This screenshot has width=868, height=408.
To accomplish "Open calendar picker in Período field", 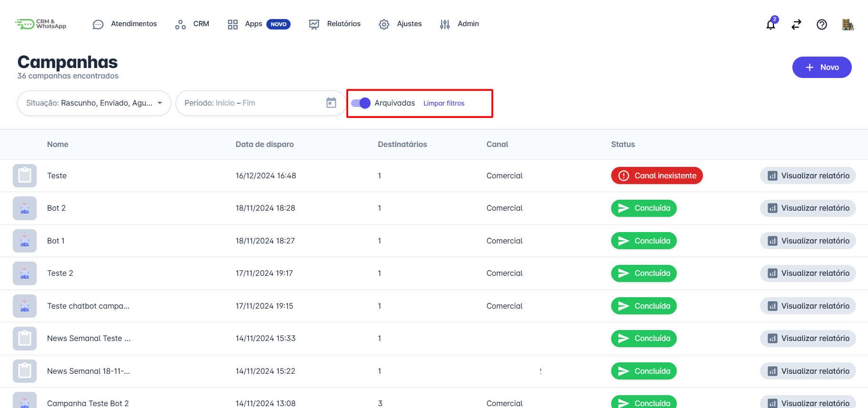I will 331,103.
